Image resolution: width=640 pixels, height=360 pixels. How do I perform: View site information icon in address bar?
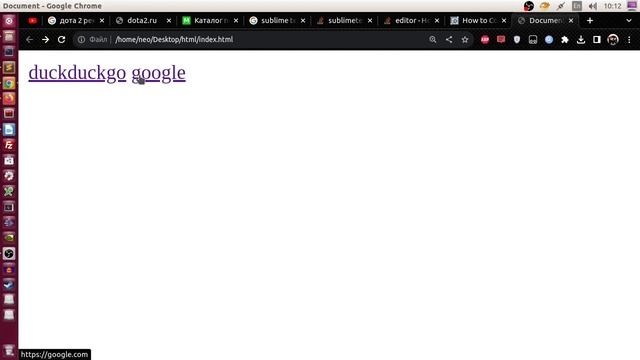tap(81, 40)
